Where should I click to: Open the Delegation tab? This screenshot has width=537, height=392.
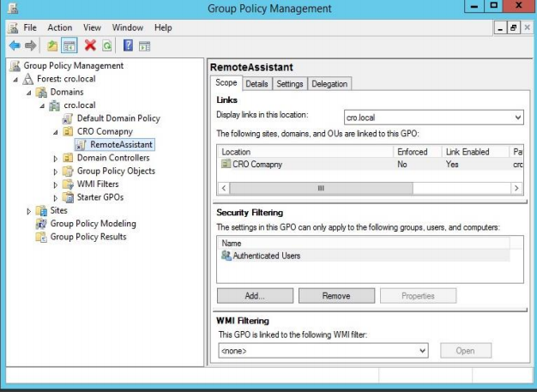tap(329, 83)
